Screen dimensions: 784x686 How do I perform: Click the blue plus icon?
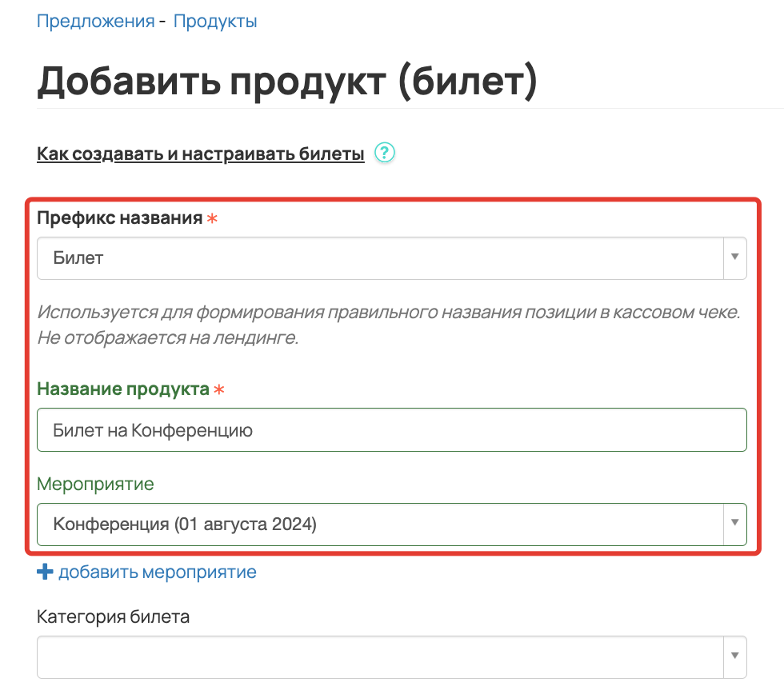(45, 572)
